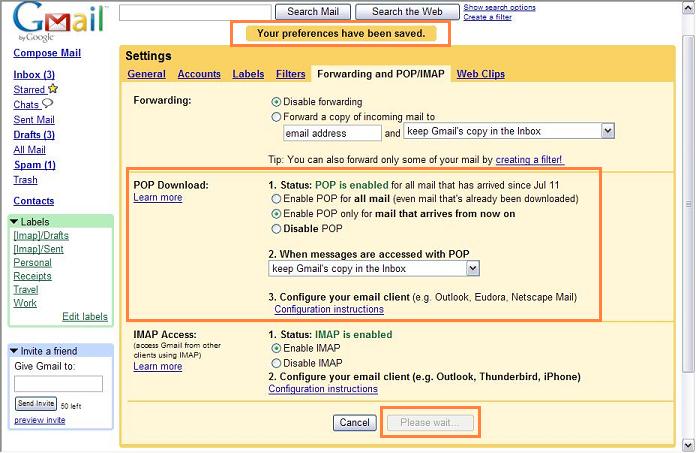
Task: Select Disable forwarding radio button
Action: click(x=276, y=102)
